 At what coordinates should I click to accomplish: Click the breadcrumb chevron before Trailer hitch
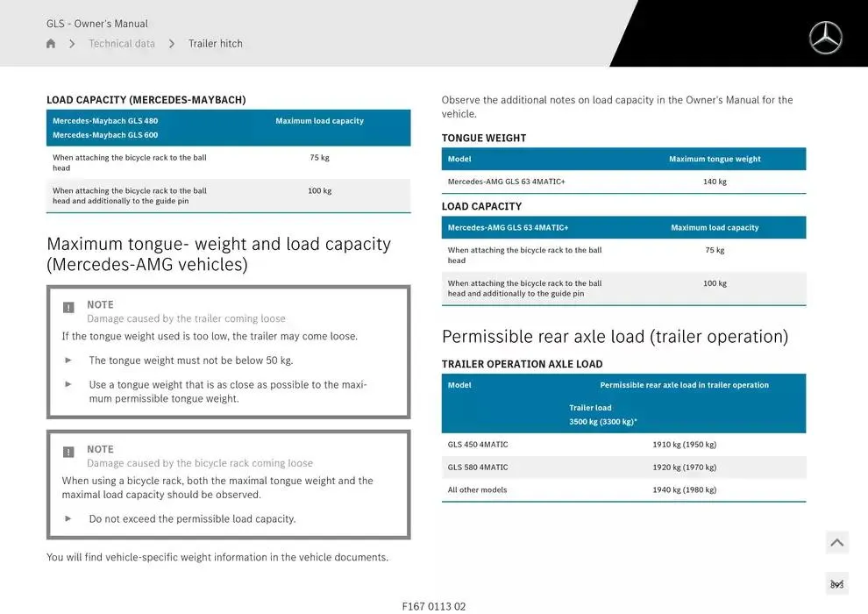(x=172, y=44)
